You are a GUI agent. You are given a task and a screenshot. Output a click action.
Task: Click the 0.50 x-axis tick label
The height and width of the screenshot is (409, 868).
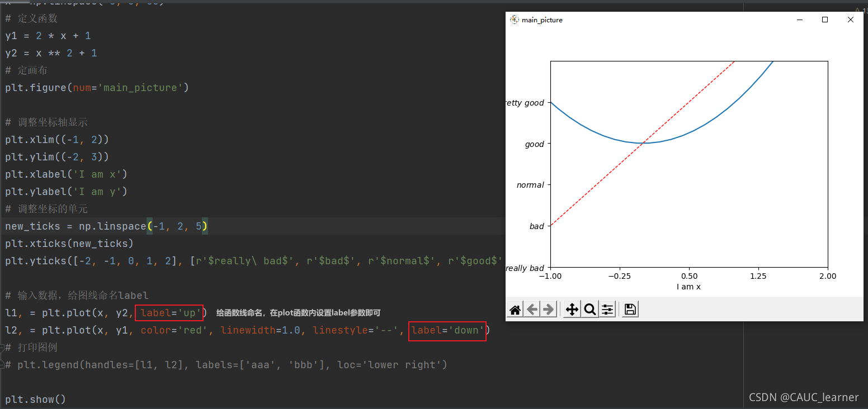coord(689,276)
